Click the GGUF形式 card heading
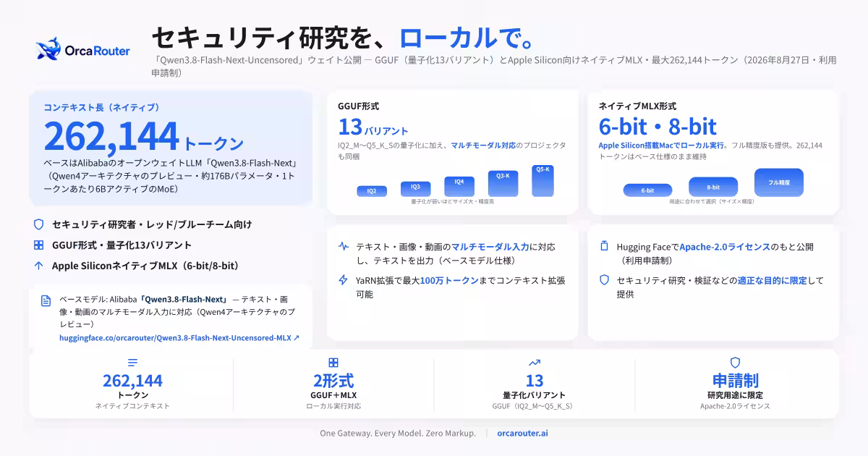868x456 pixels. [359, 106]
